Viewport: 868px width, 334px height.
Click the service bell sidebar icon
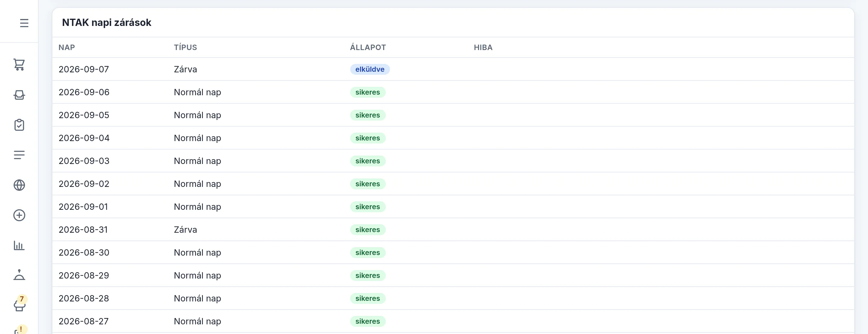point(19,275)
